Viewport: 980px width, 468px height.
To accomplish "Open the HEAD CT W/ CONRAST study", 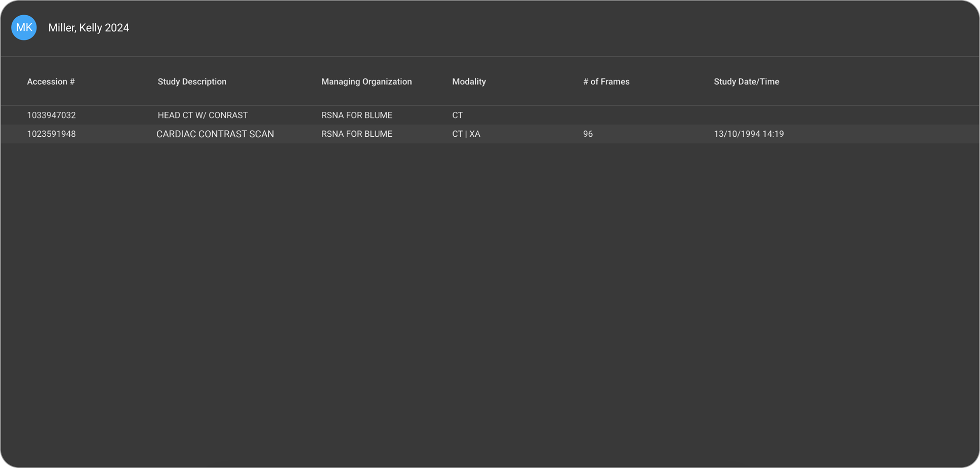I will [x=202, y=115].
